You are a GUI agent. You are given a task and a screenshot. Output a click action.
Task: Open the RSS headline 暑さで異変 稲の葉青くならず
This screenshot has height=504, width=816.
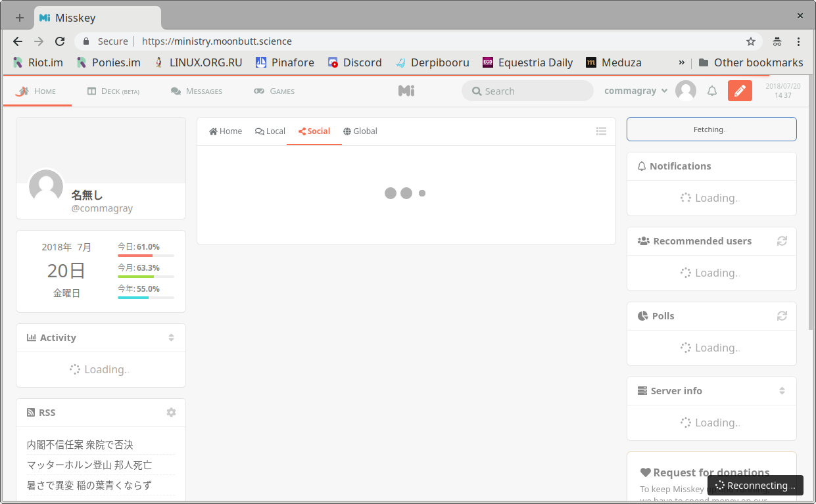[89, 486]
